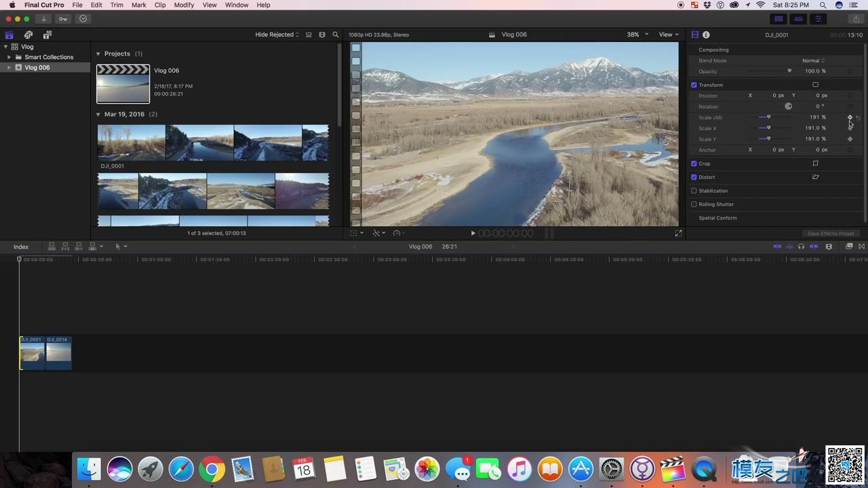
Task: Open the timeline select tool dropdown
Action: (x=121, y=247)
